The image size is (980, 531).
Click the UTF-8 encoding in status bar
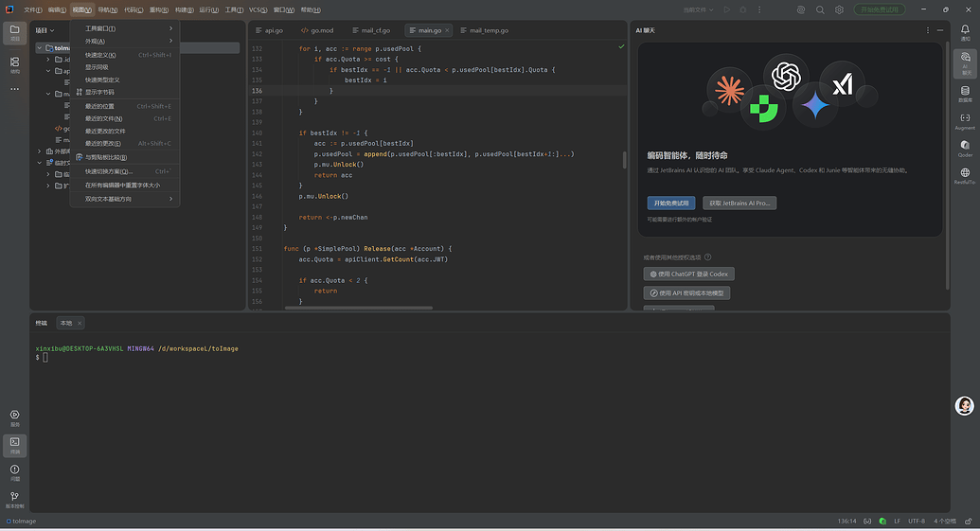(x=917, y=521)
